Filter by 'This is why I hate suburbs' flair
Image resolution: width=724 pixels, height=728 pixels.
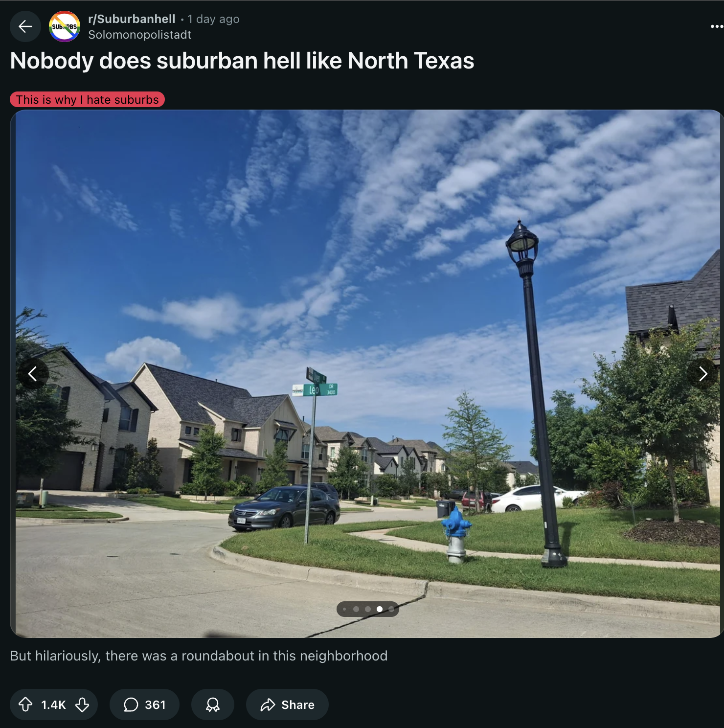(x=88, y=100)
